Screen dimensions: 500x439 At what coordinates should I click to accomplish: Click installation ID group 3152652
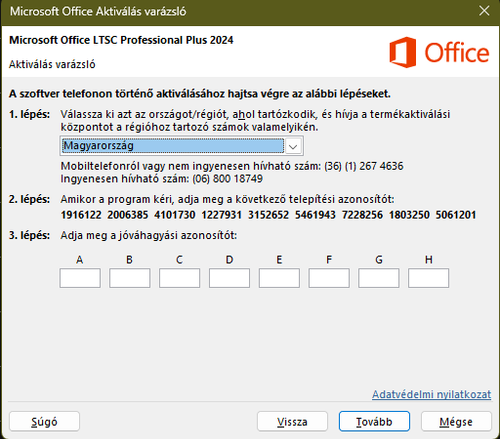pos(269,215)
